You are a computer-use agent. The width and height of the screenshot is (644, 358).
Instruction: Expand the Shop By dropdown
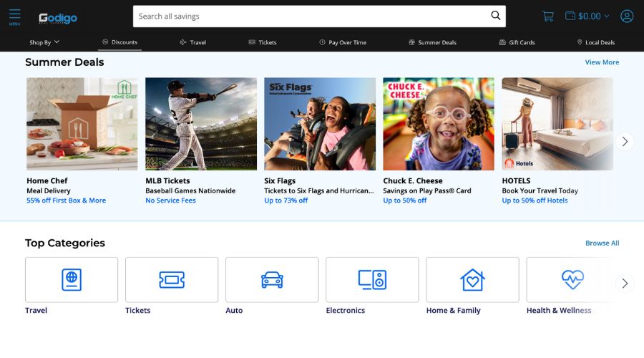pyautogui.click(x=44, y=42)
